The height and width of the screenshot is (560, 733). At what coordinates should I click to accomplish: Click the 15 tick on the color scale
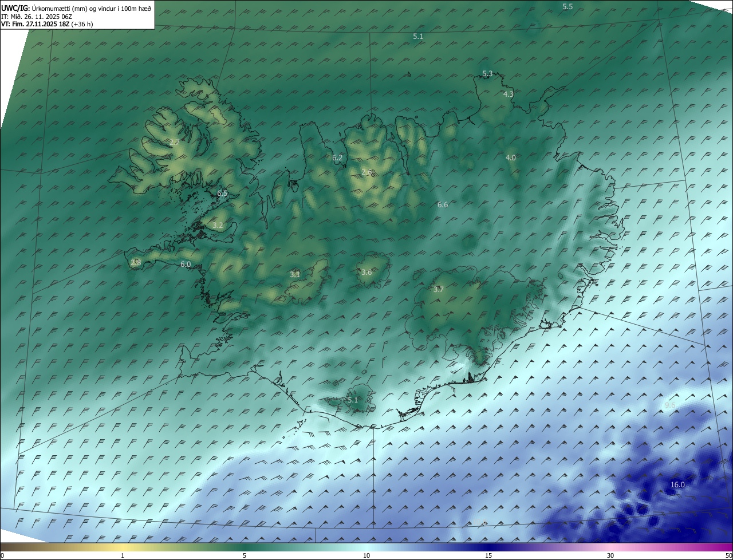click(488, 555)
